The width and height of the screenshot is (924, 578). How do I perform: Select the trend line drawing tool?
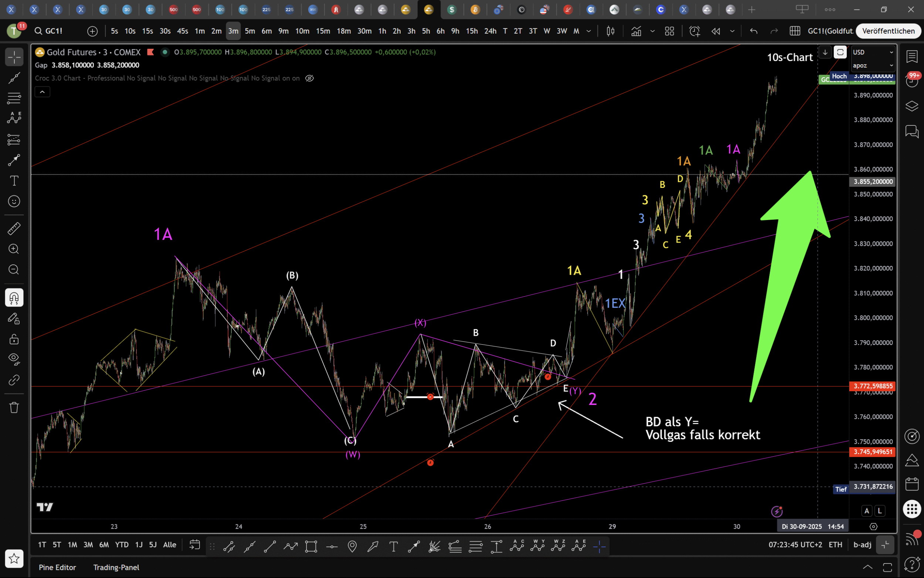(14, 78)
